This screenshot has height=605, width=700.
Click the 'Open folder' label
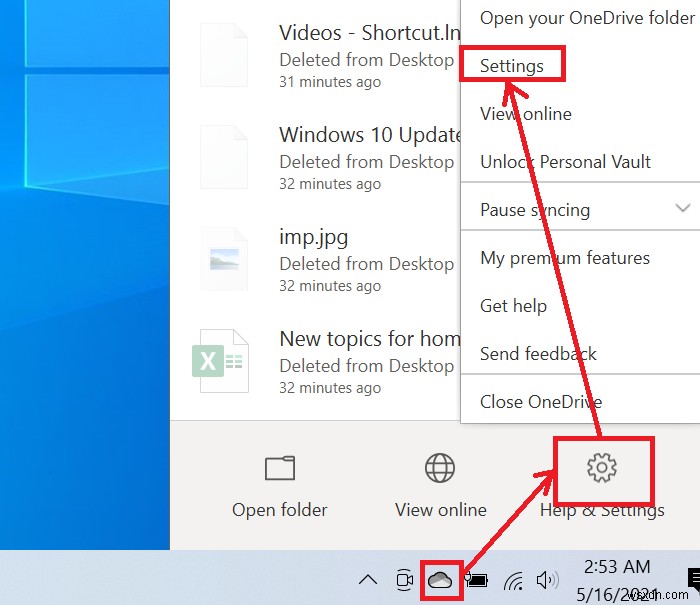click(280, 510)
